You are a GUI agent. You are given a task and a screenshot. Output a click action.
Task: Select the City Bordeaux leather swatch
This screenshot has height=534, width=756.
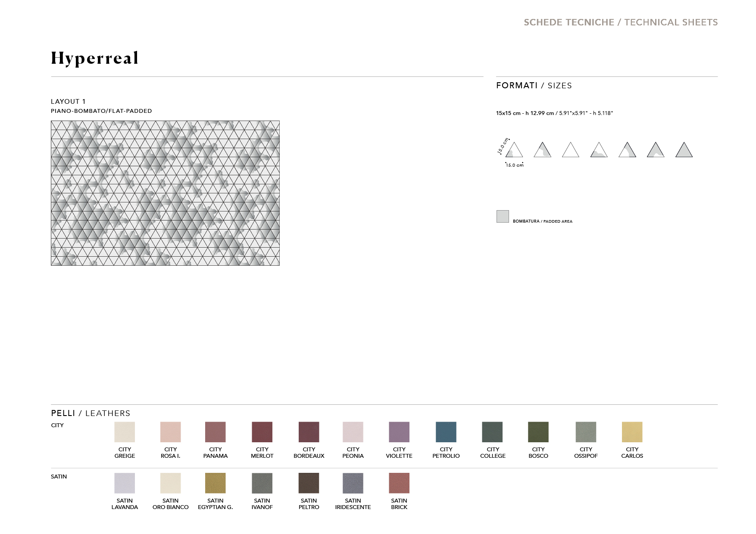click(309, 432)
